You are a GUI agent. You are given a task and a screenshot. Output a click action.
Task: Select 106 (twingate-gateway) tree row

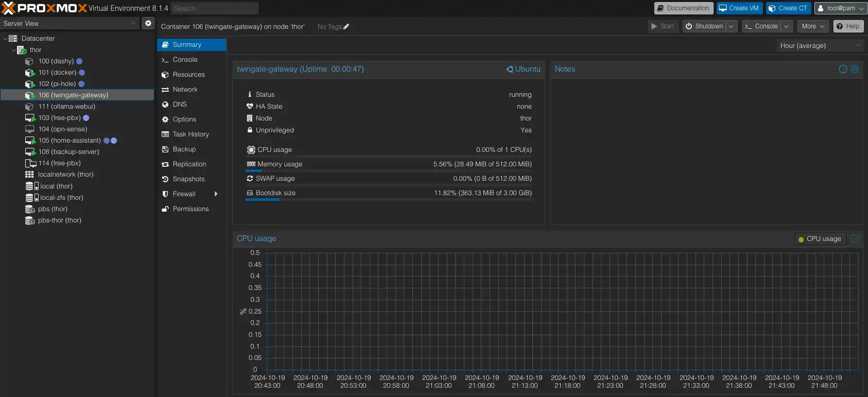click(x=77, y=95)
